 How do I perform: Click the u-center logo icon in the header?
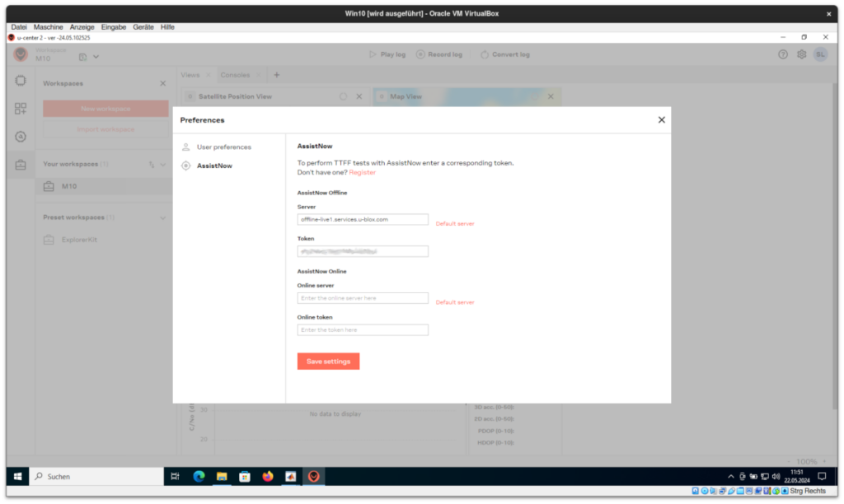click(x=21, y=54)
